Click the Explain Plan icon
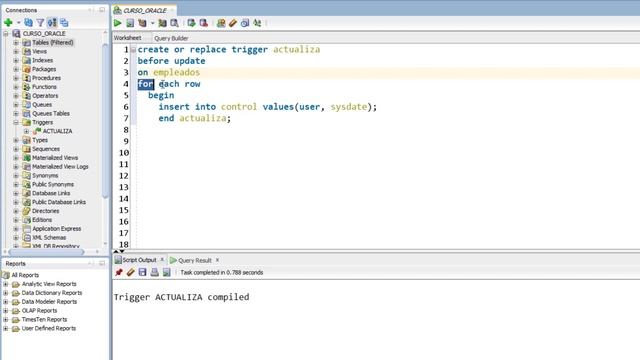 142,23
